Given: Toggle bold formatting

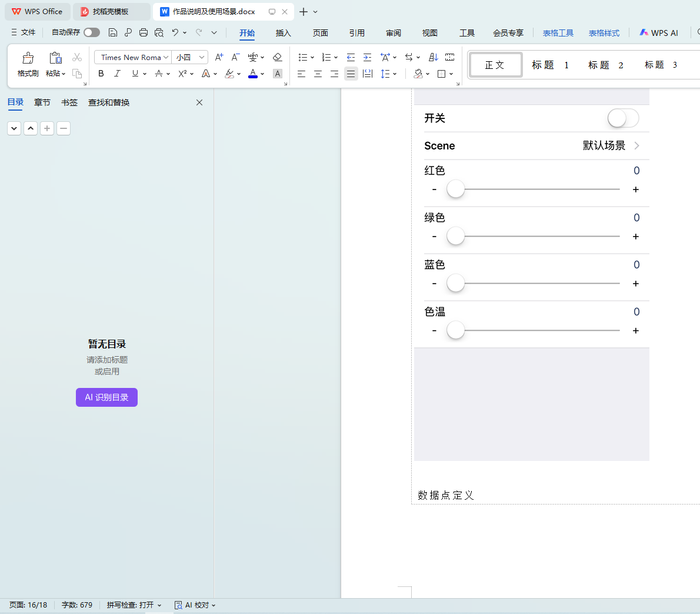Looking at the screenshot, I should [x=101, y=74].
